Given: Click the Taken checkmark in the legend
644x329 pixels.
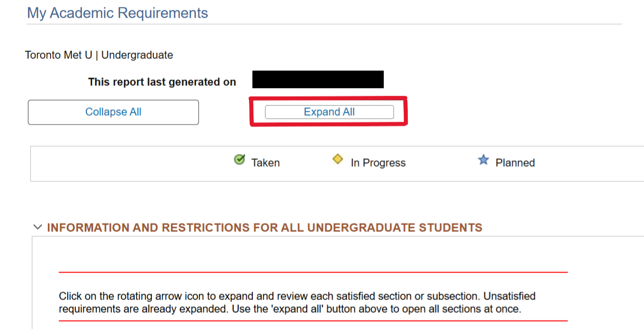Looking at the screenshot, I should click(x=239, y=159).
